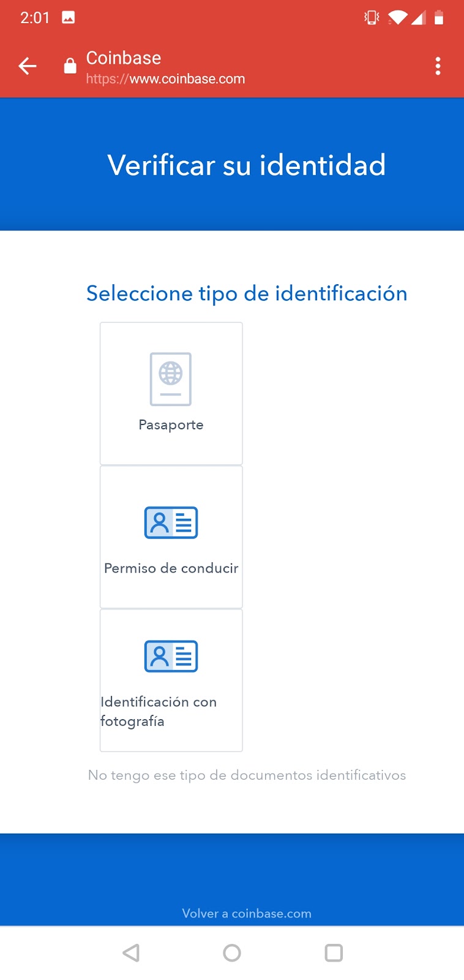Tap the Android back navigation button

click(131, 952)
